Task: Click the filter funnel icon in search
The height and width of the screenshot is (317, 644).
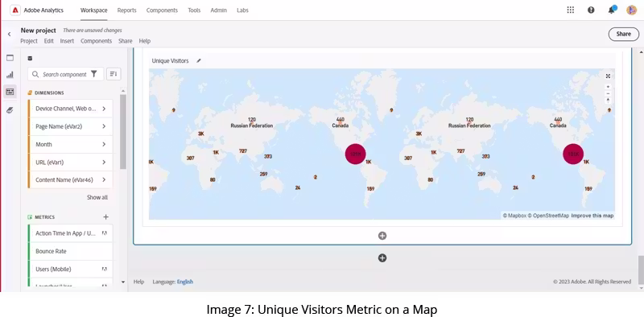Action: point(94,74)
